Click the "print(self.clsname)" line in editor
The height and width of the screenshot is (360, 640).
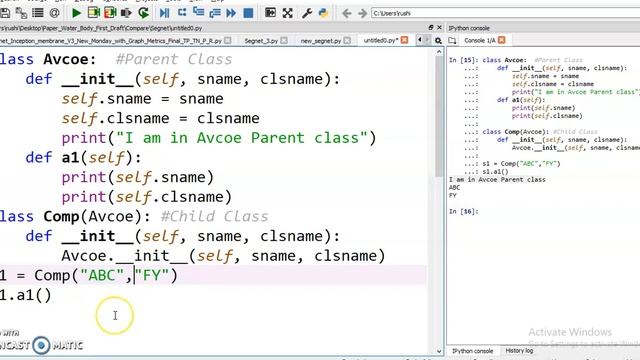coord(147,197)
